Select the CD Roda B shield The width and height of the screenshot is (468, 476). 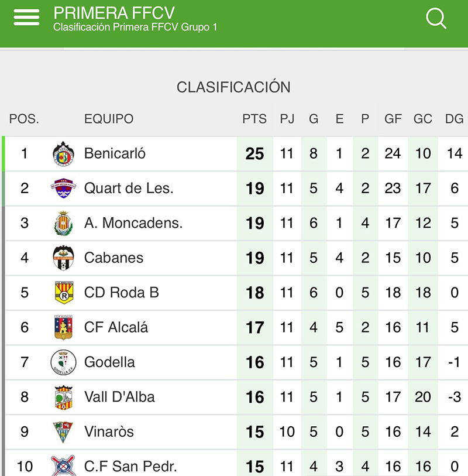64,293
